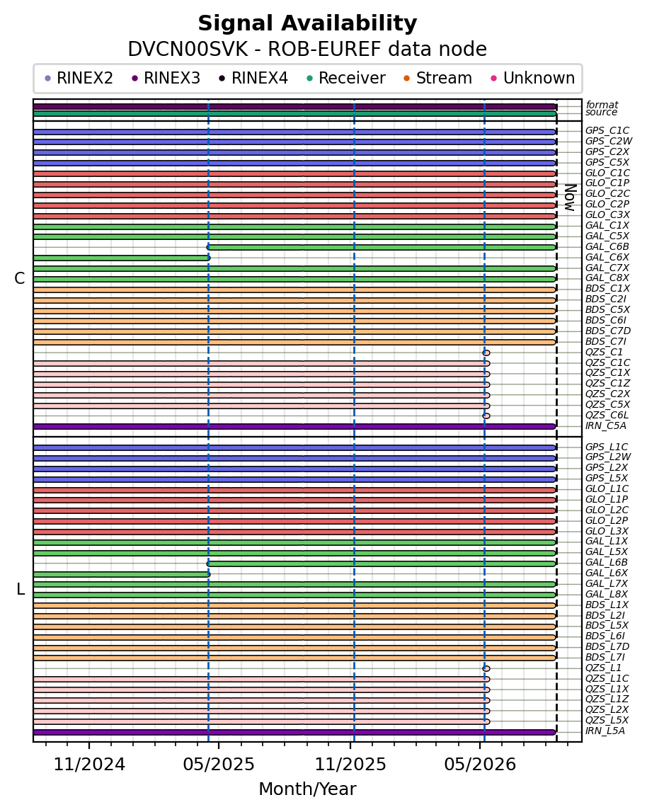647x812 pixels.
Task: Click the GAL_C1X signal label
Action: click(607, 225)
